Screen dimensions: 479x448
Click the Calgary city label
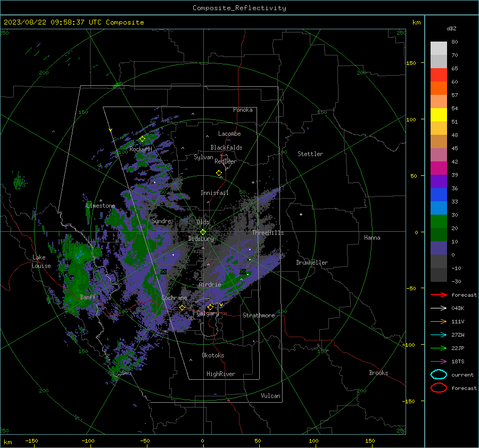click(x=208, y=313)
